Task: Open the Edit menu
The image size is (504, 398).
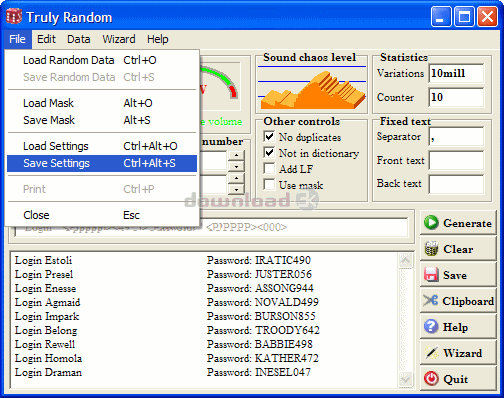Action: (x=46, y=39)
